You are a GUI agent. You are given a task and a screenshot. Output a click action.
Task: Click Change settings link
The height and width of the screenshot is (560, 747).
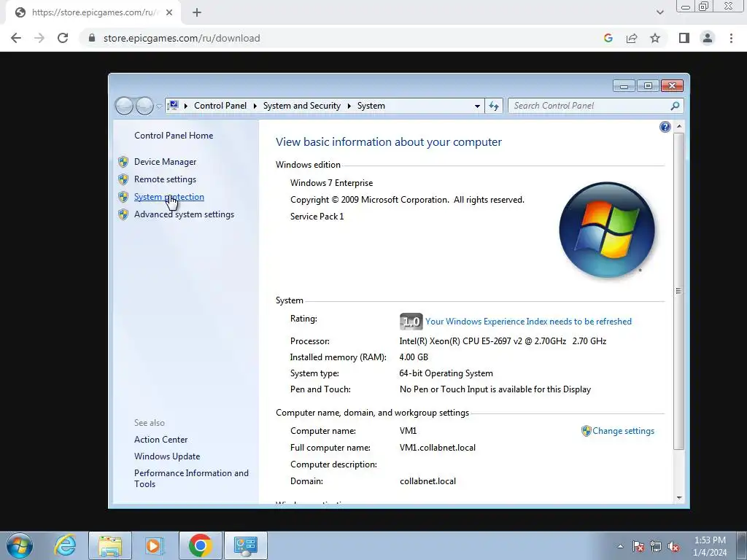click(623, 431)
